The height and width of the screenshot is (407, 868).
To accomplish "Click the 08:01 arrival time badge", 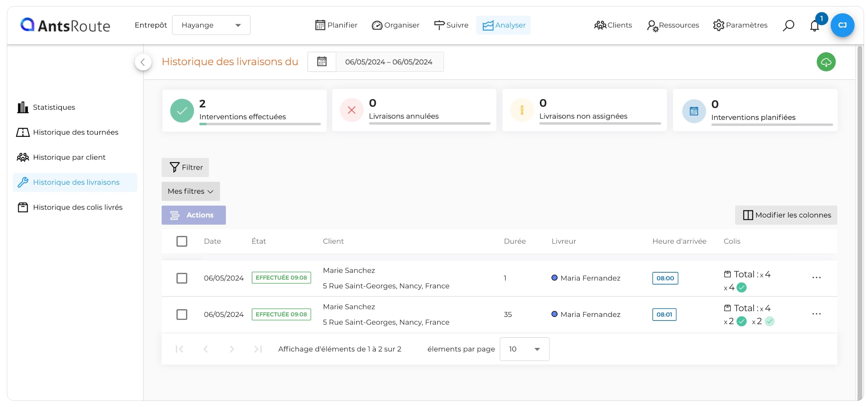I will 664,314.
